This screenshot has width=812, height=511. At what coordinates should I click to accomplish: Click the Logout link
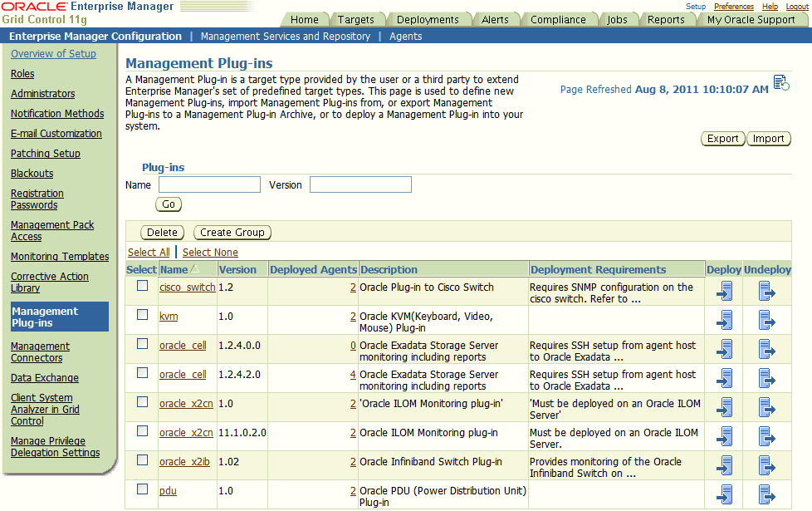797,6
